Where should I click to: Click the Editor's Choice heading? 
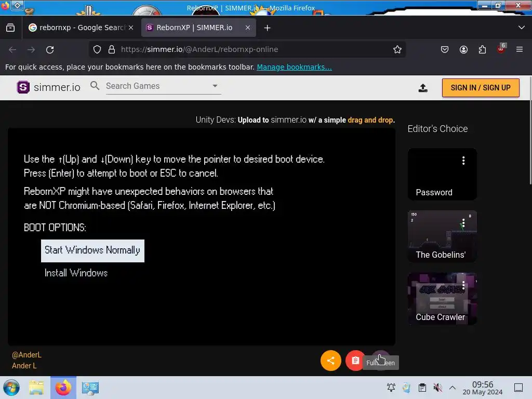click(437, 129)
